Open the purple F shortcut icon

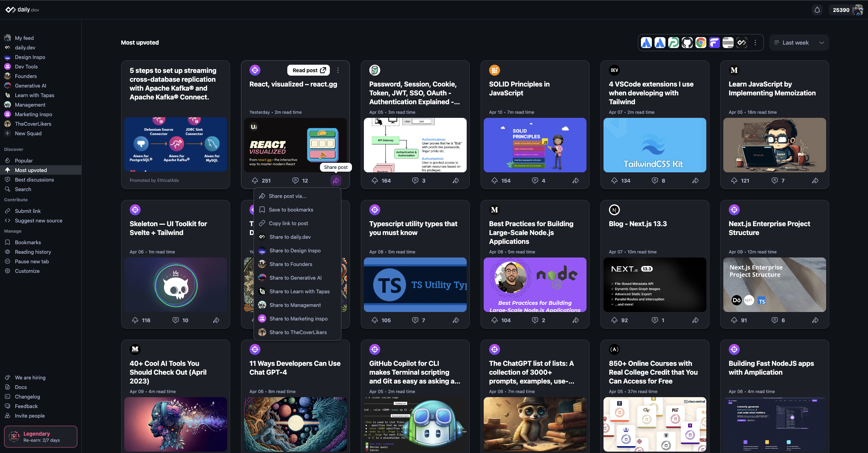point(714,43)
